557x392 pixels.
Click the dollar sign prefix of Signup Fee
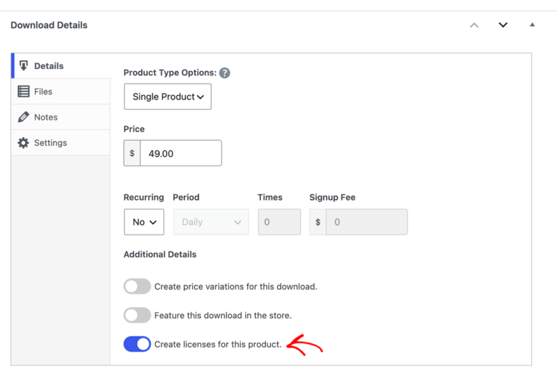(318, 222)
